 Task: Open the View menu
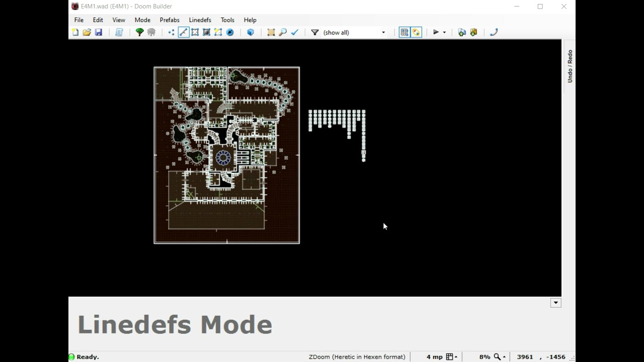(119, 20)
